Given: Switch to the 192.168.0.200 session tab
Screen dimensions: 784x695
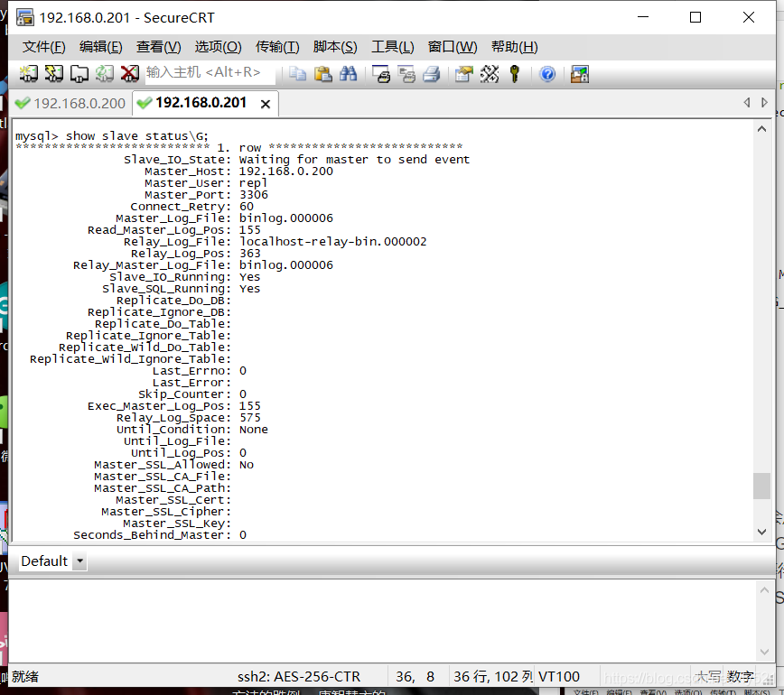Looking at the screenshot, I should tap(70, 104).
